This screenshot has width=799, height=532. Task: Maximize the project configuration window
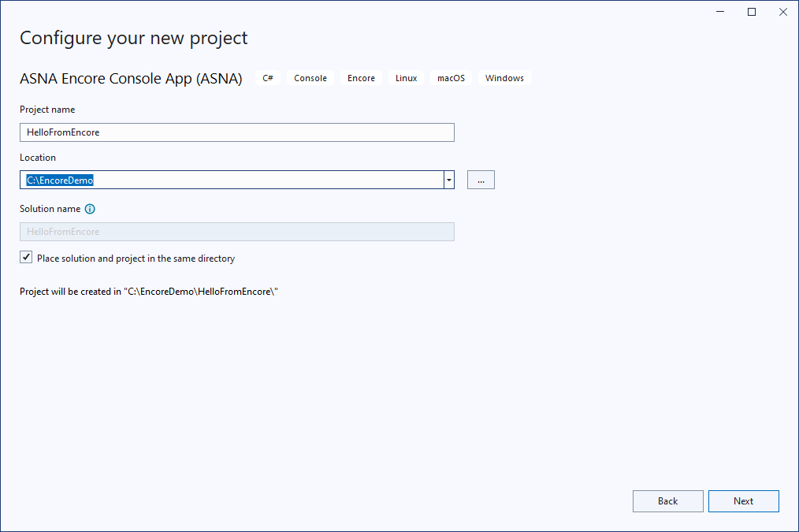(x=752, y=12)
